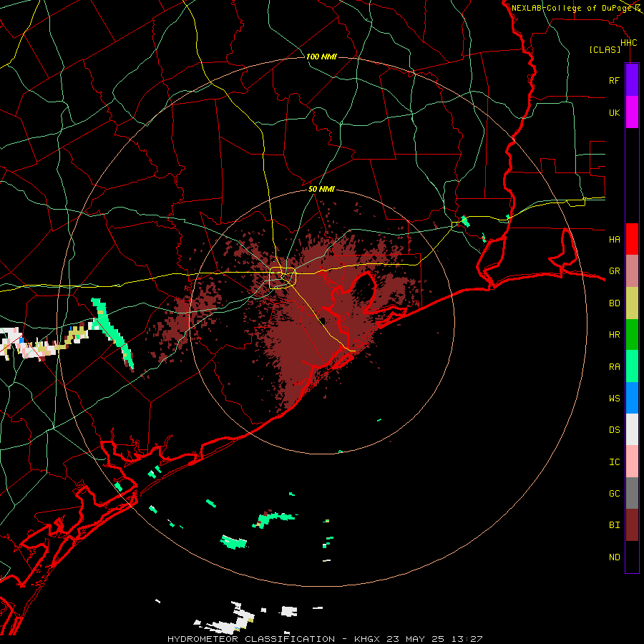Select the dusty pink GR legend swatch
644x644 pixels.
(x=632, y=271)
